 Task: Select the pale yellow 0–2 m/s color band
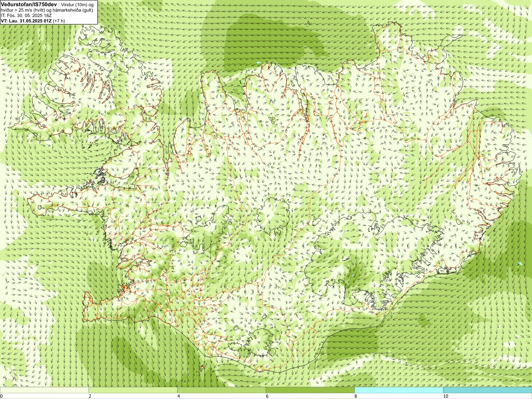pos(44,390)
